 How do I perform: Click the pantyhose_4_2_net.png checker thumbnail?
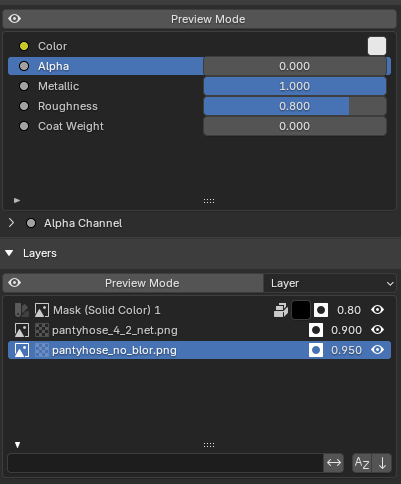pyautogui.click(x=42, y=330)
